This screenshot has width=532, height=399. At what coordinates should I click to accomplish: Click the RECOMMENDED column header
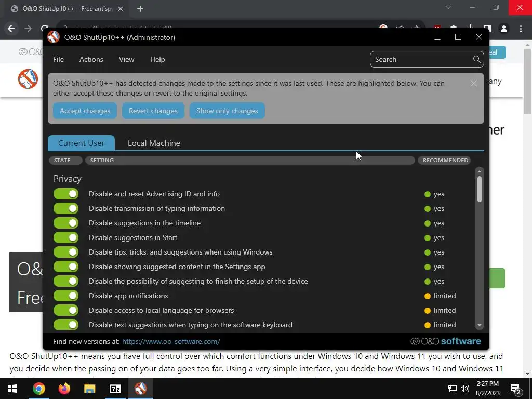pyautogui.click(x=444, y=160)
